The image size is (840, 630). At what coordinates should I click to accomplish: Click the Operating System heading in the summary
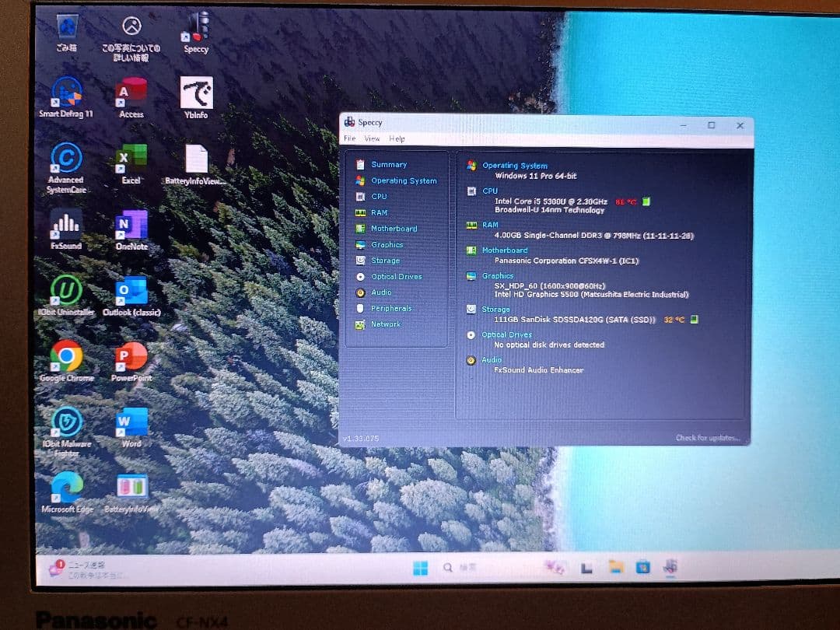[514, 166]
